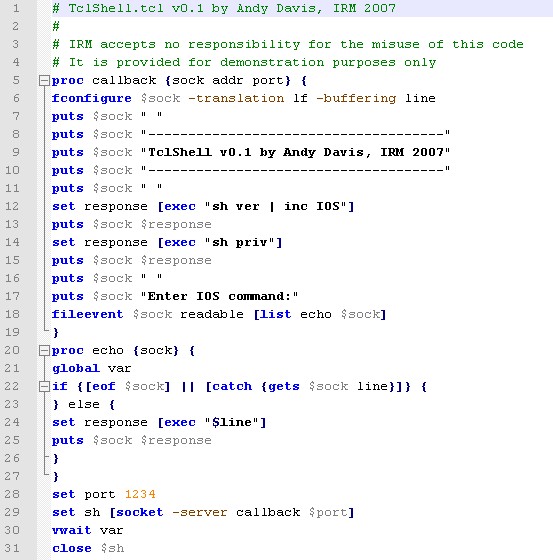
Task: Collapse the if eof fold marker
Action: click(44, 386)
